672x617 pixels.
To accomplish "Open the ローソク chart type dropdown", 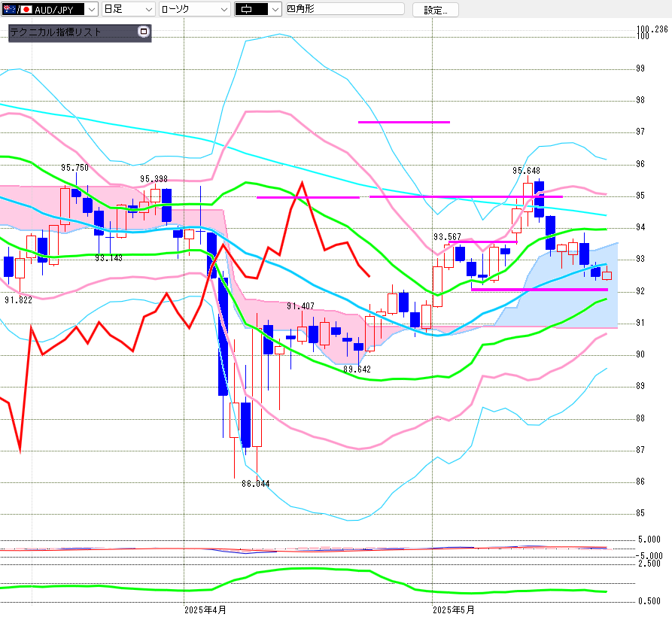I will coord(195,9).
